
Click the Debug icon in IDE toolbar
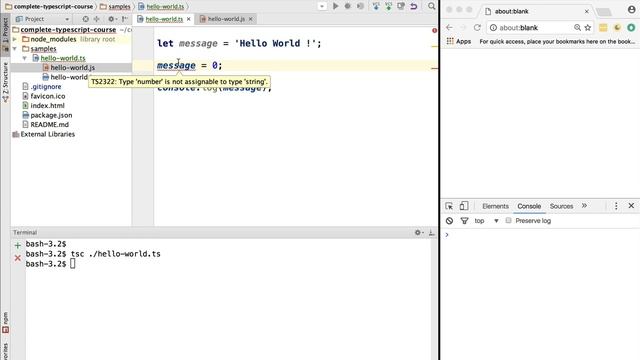coord(348,6)
